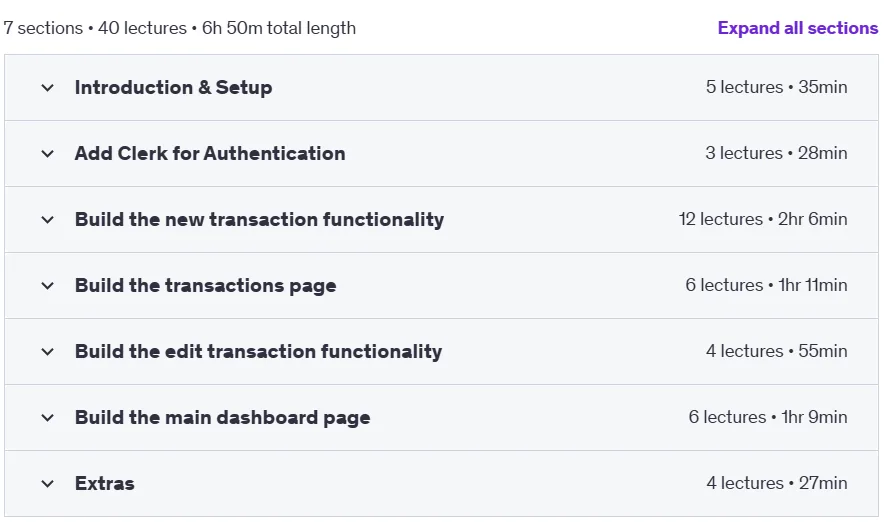Viewport: 884px width, 522px height.
Task: Expand chevron for Build the main dashboard page
Action: (48, 418)
